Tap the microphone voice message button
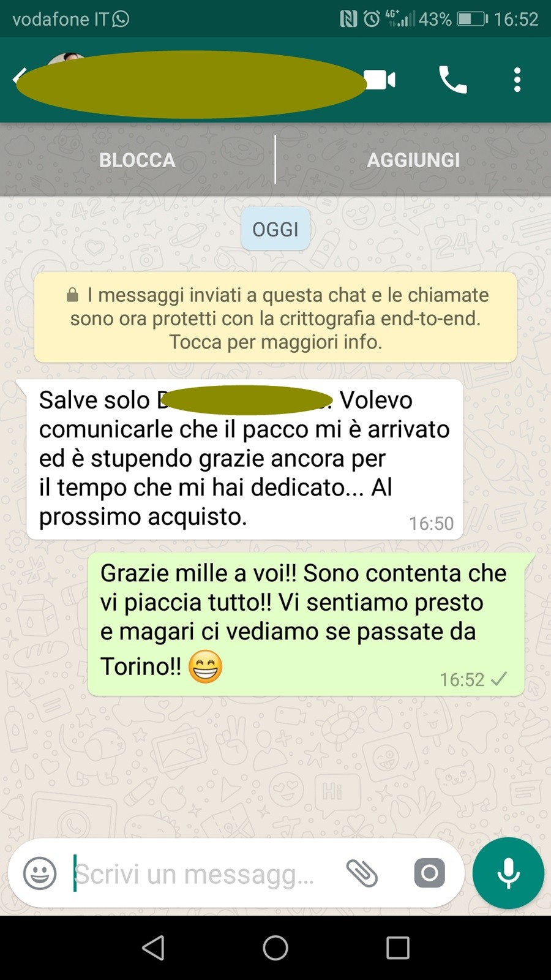This screenshot has height=980, width=551. [x=508, y=873]
